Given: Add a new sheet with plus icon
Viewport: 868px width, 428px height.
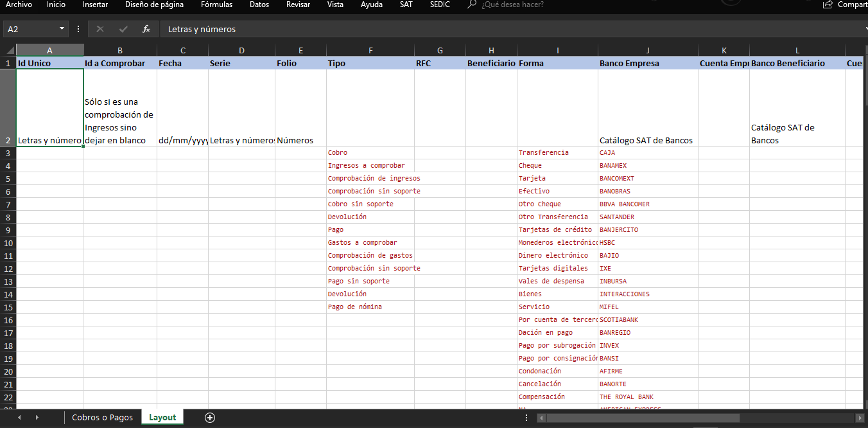Looking at the screenshot, I should (209, 417).
